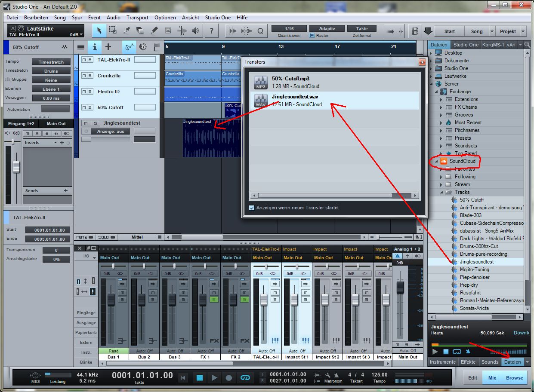
Task: Play the Jinglesoundtest browser preview
Action: (435, 352)
